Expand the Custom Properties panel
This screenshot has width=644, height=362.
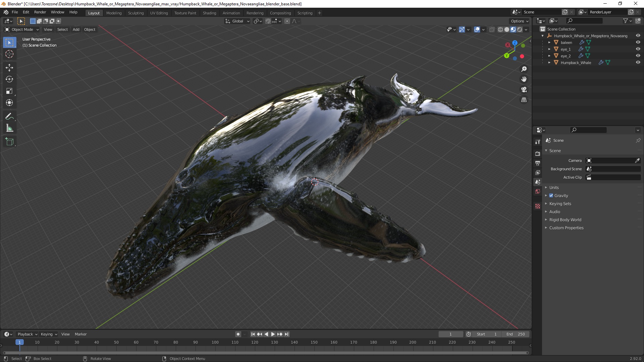[566, 228]
